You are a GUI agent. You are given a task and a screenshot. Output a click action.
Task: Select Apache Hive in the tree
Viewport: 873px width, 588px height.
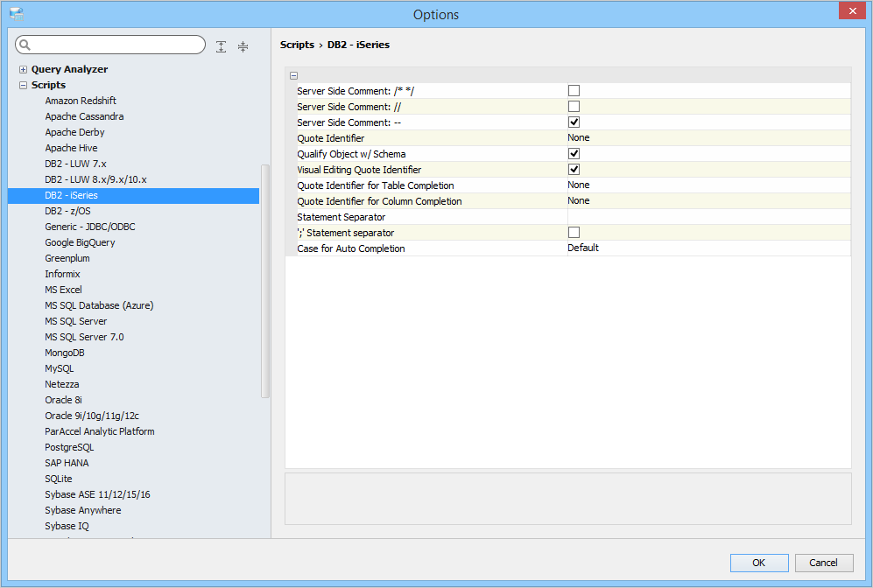[x=71, y=148]
